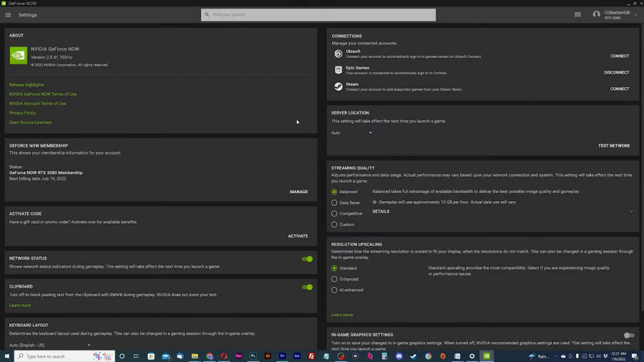Screen dimensions: 644x362
Task: Click TEST NETWORK button
Action: [614, 146]
